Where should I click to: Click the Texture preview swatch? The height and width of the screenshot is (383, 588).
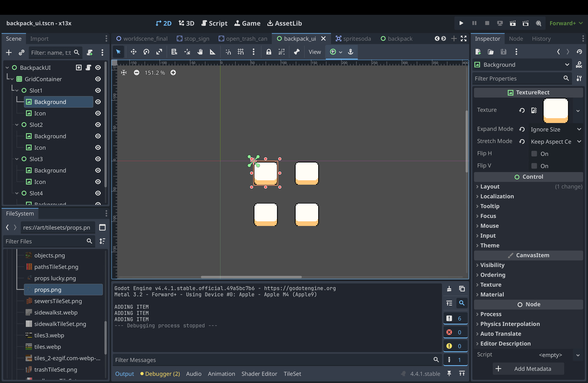[556, 110]
